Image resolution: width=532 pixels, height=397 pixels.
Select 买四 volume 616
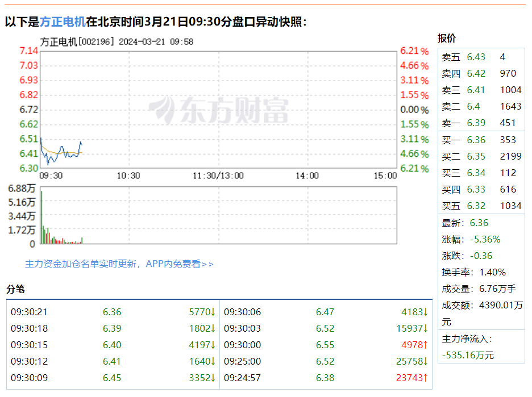coord(508,189)
